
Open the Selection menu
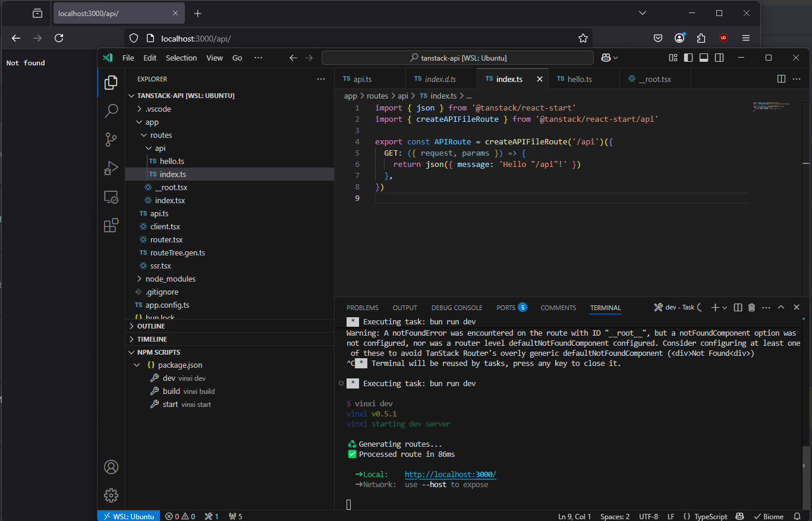click(x=181, y=58)
